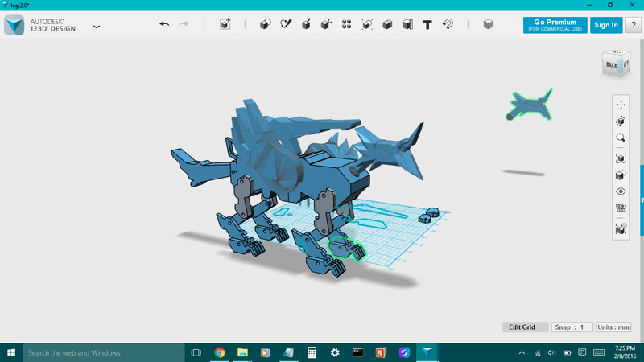Open the 123D Design application menu
The width and height of the screenshot is (644, 362).
[97, 27]
